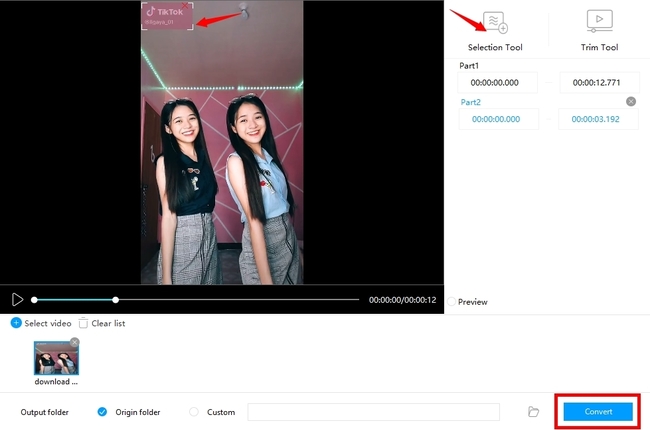
Task: Open the Trim Tool
Action: (599, 31)
